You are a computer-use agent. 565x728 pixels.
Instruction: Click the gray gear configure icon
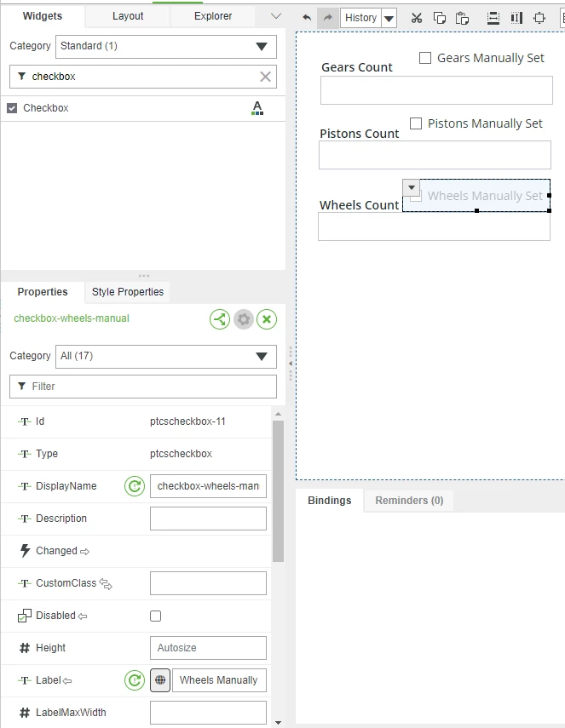244,319
